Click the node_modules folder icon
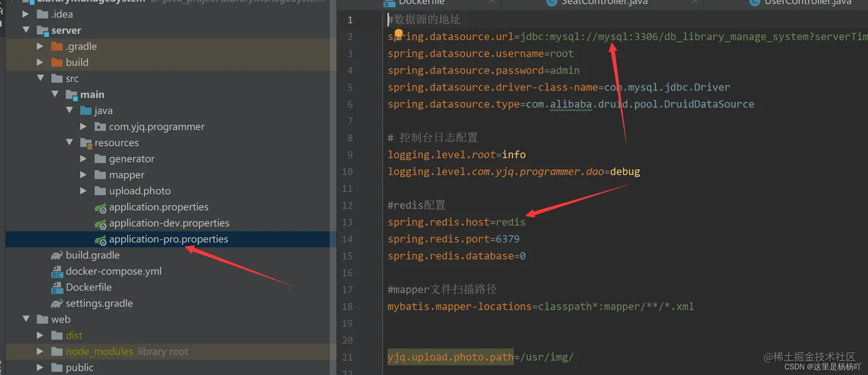The height and width of the screenshot is (375, 868). click(57, 351)
